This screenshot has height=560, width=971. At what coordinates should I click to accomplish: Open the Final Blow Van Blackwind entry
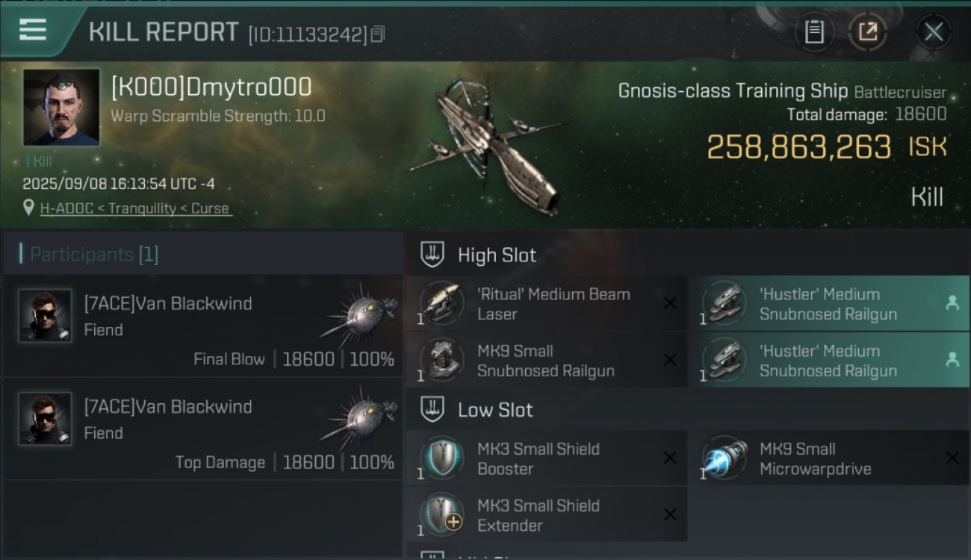(x=203, y=326)
